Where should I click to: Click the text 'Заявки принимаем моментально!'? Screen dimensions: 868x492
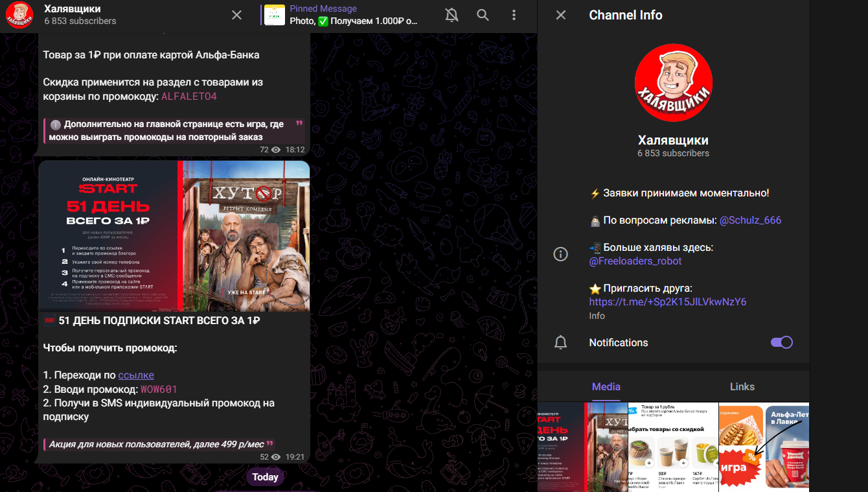pos(686,193)
